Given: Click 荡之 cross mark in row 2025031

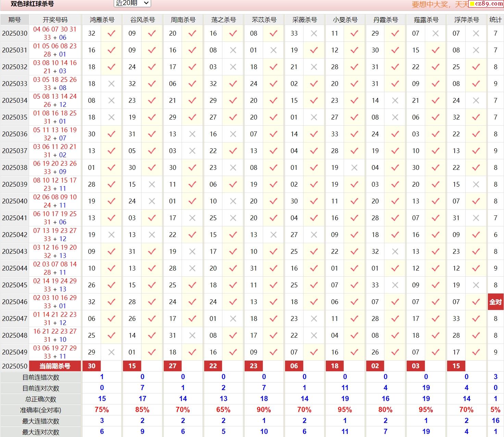Looking at the screenshot, I should point(233,50).
